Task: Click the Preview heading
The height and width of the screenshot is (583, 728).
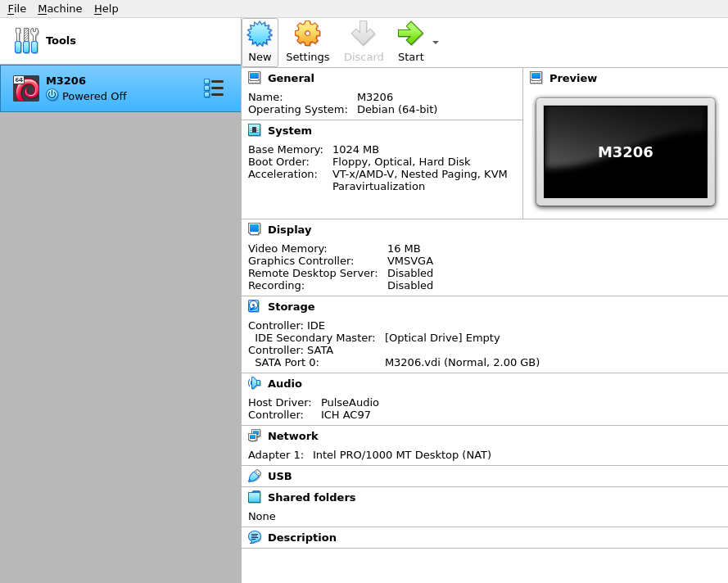Action: 573,78
